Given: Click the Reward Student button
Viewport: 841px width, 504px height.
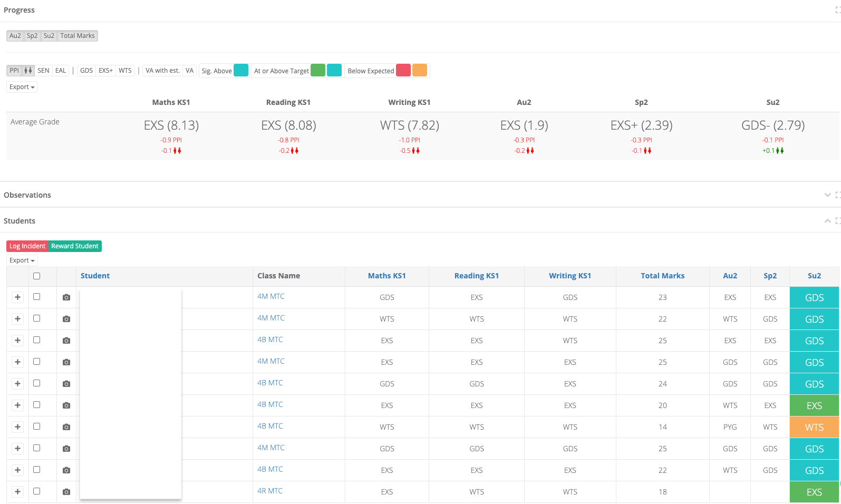Looking at the screenshot, I should [x=75, y=246].
